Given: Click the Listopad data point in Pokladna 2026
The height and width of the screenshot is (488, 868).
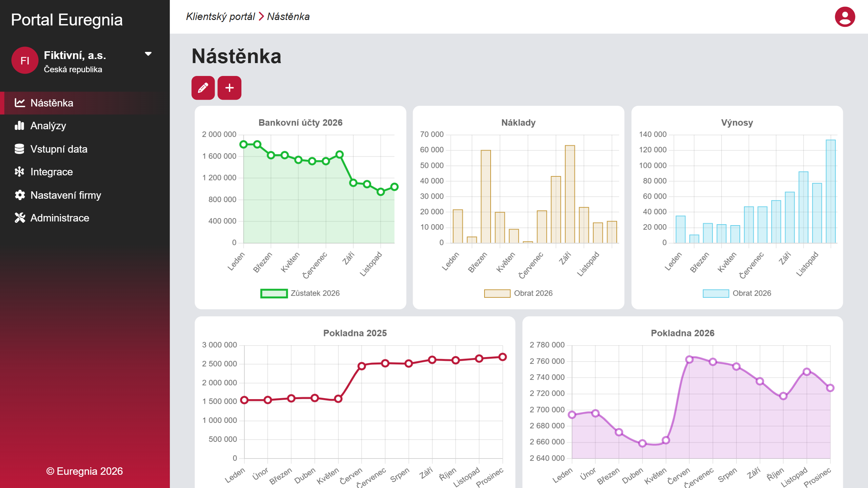Looking at the screenshot, I should coord(807,372).
